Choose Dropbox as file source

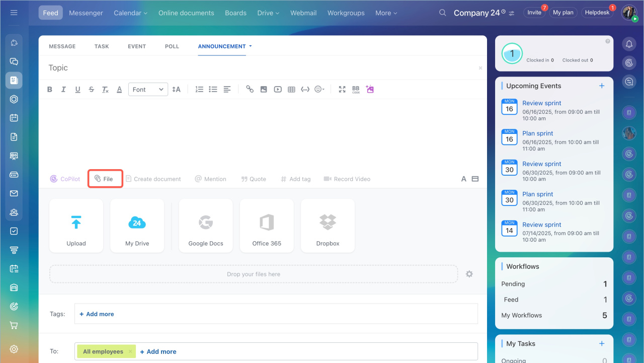click(328, 226)
